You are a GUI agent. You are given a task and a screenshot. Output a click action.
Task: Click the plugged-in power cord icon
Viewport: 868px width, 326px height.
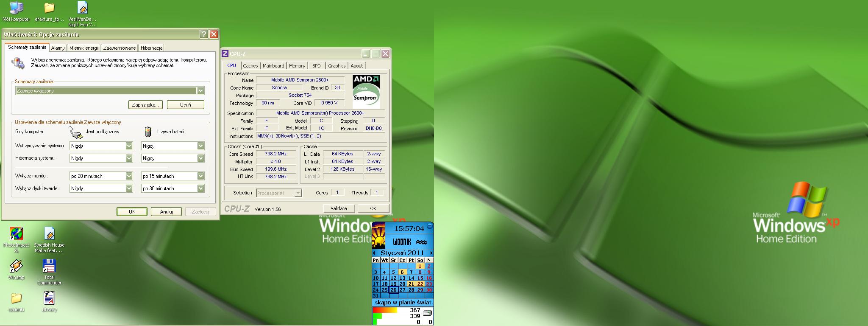[x=76, y=132]
